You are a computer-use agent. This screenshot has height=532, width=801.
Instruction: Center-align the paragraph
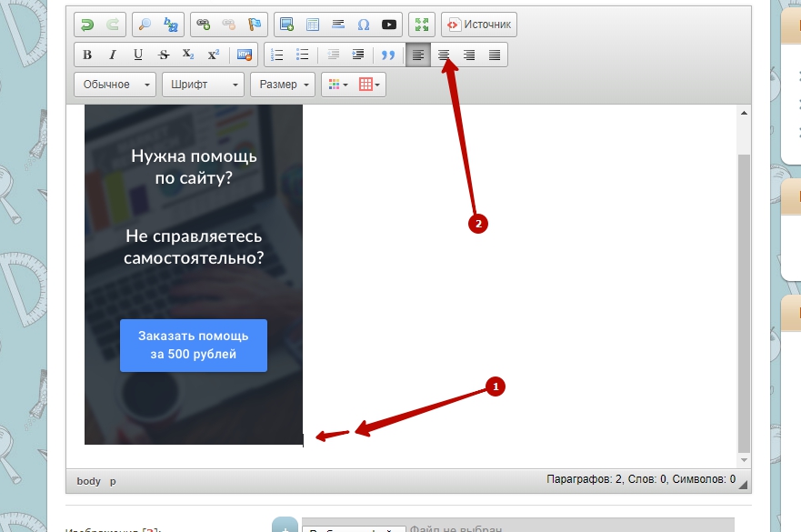tap(444, 55)
